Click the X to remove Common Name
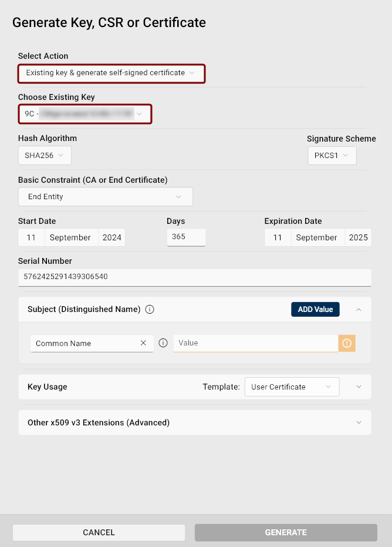Screen dimensions: 392x547 point(143,343)
